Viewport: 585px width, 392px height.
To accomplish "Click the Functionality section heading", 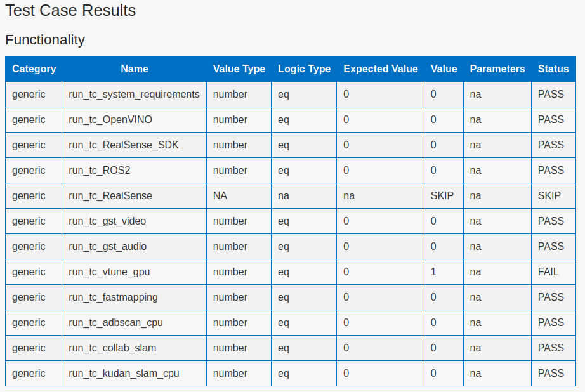I will 45,40.
